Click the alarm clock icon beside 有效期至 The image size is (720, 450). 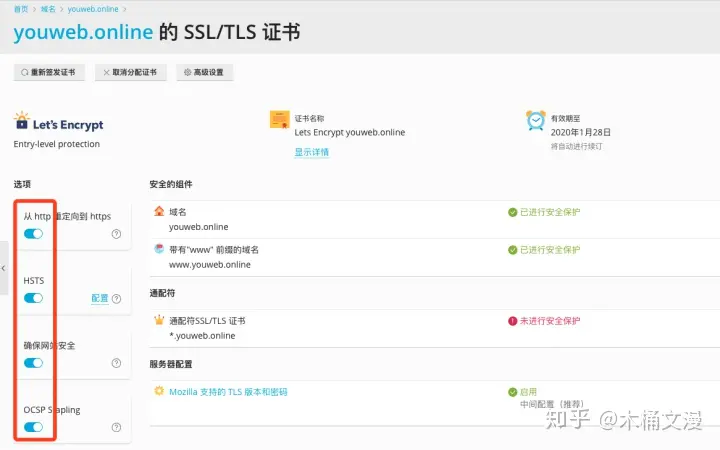coord(535,120)
